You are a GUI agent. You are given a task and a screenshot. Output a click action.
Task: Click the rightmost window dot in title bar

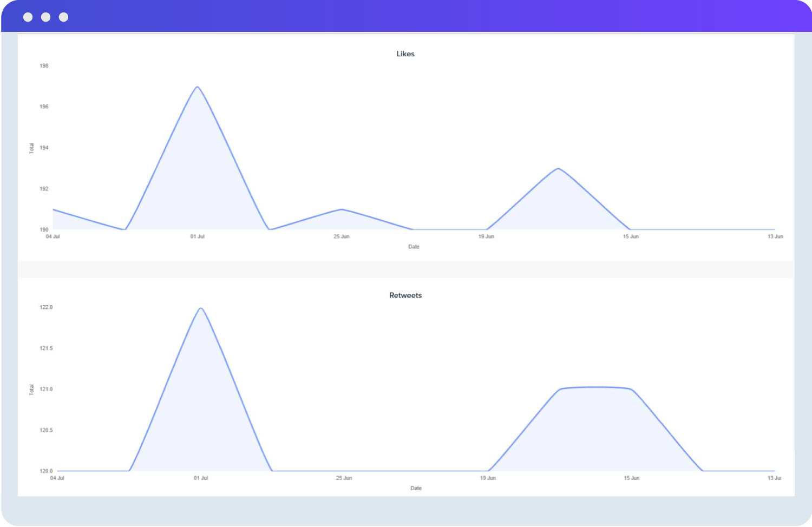[x=64, y=17]
